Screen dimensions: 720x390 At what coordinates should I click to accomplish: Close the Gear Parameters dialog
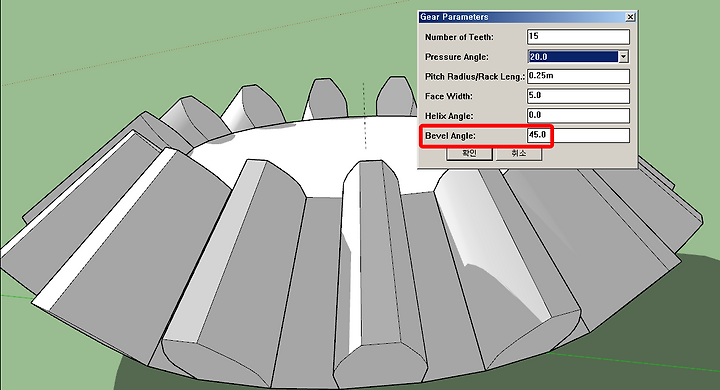point(630,17)
